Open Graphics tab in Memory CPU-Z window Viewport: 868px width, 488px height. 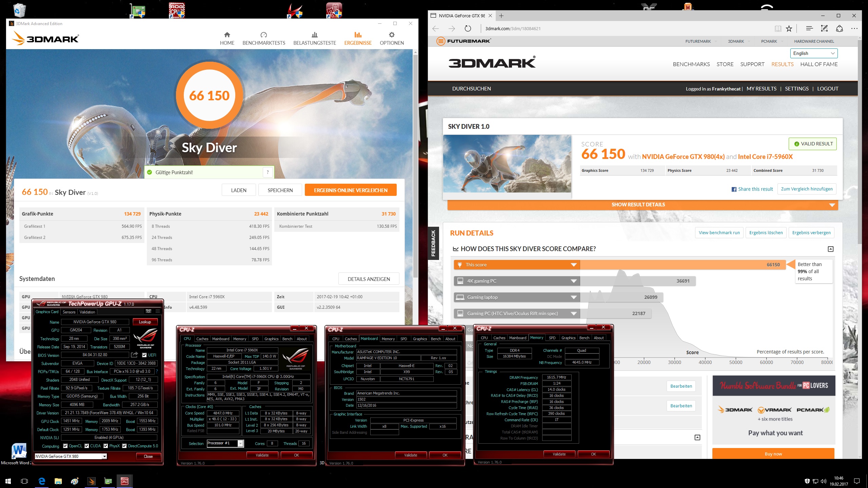(568, 338)
